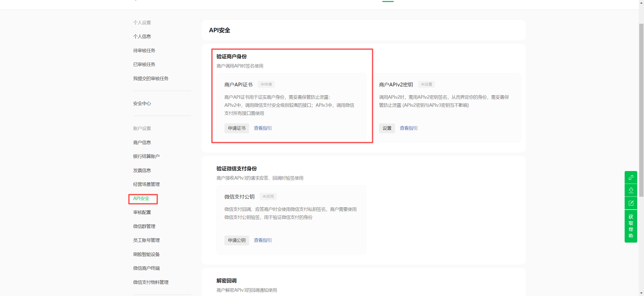This screenshot has height=296, width=644.
Task: Open the 获取帮助 help panel
Action: pyautogui.click(x=631, y=226)
